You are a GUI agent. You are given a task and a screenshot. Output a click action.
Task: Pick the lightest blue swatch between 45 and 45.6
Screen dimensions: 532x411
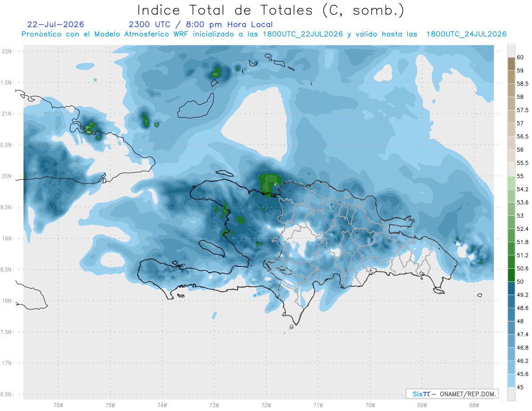pyautogui.click(x=511, y=381)
